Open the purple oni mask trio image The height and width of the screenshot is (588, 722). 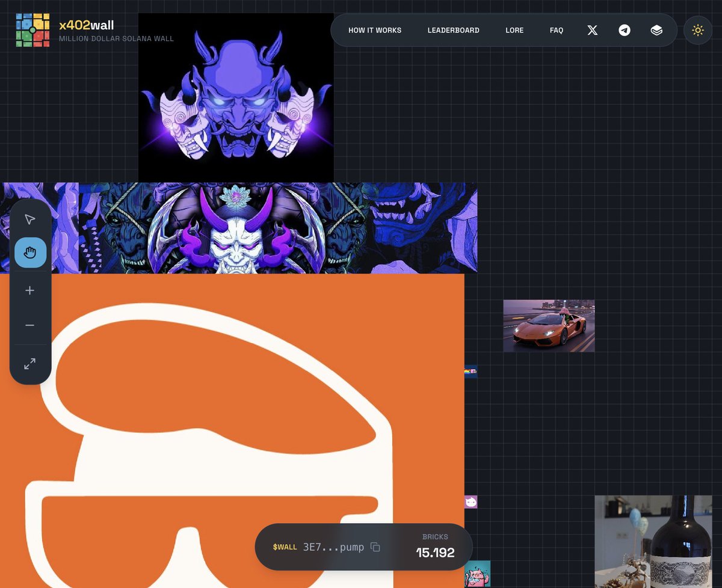point(236,97)
